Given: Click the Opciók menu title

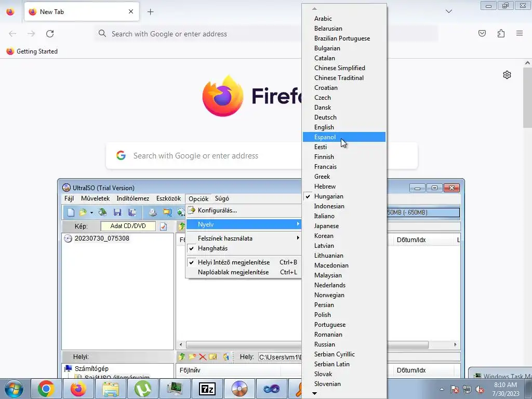Looking at the screenshot, I should (x=198, y=199).
